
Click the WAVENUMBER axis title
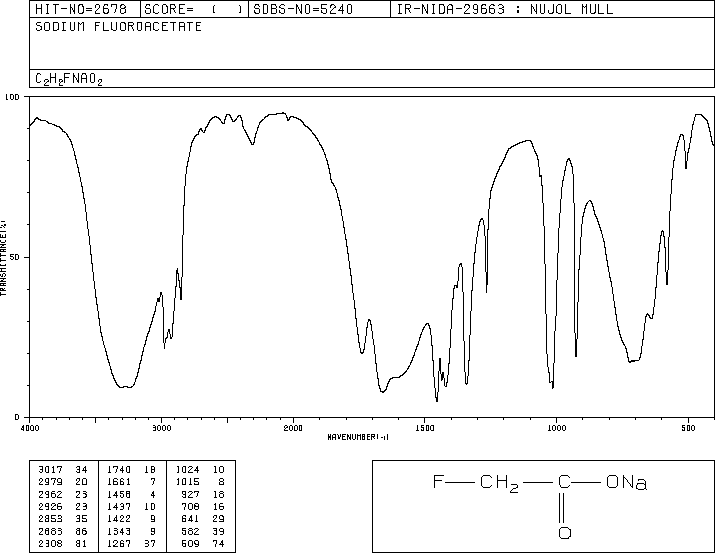click(x=358, y=437)
